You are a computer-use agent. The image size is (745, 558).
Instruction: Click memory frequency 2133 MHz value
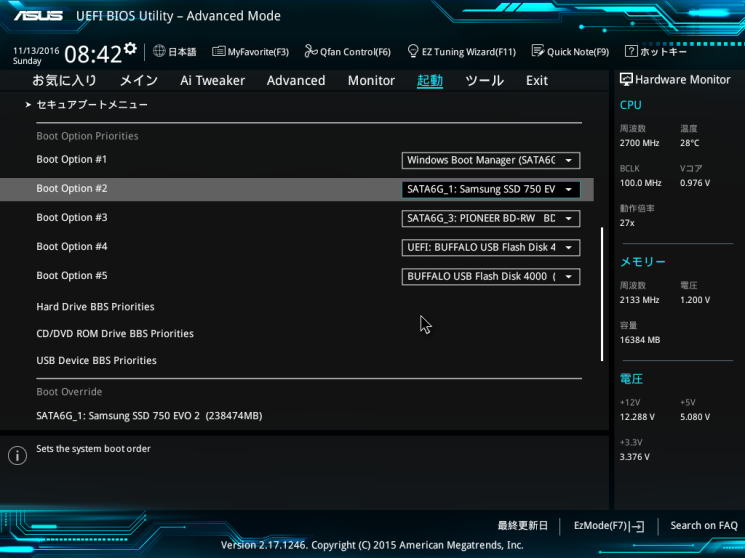[x=639, y=300]
